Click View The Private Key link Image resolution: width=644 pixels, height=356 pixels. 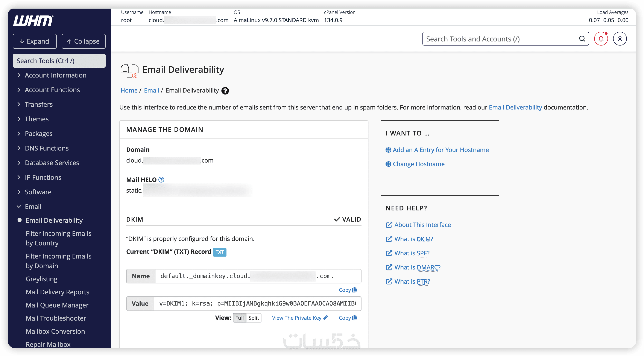[x=299, y=318]
